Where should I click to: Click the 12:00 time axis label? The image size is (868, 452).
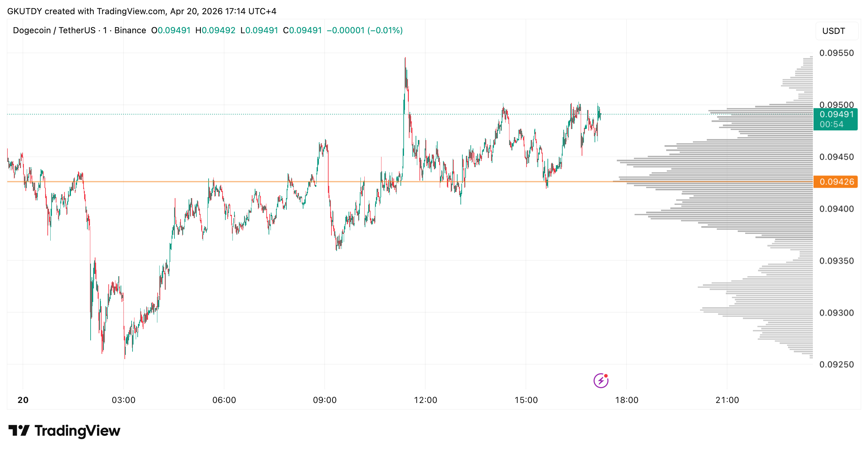tap(425, 400)
